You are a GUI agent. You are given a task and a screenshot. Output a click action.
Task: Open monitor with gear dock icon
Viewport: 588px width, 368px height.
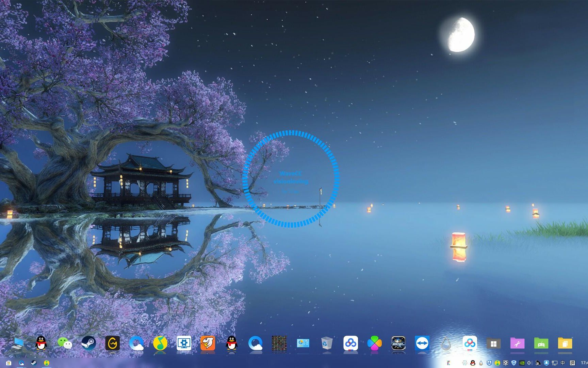point(184,343)
